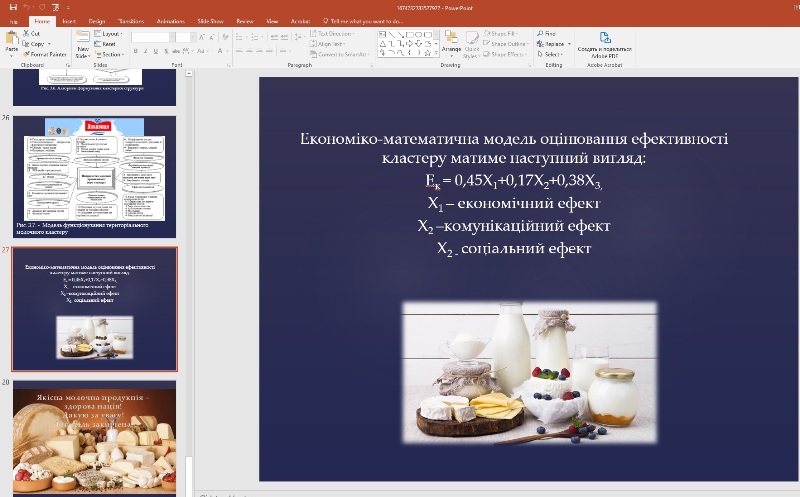Click the Numbering list icon
Screen dimensions: 800x497
point(256,37)
